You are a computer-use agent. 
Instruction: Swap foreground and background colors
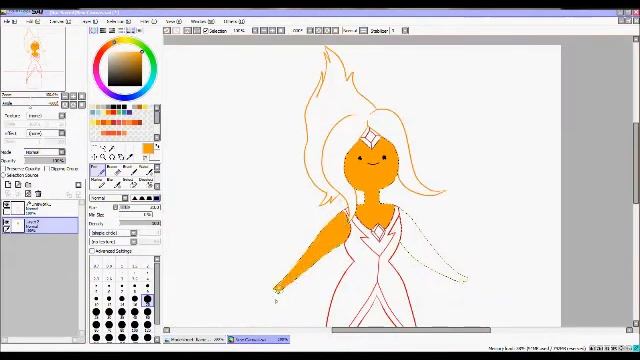point(158,146)
